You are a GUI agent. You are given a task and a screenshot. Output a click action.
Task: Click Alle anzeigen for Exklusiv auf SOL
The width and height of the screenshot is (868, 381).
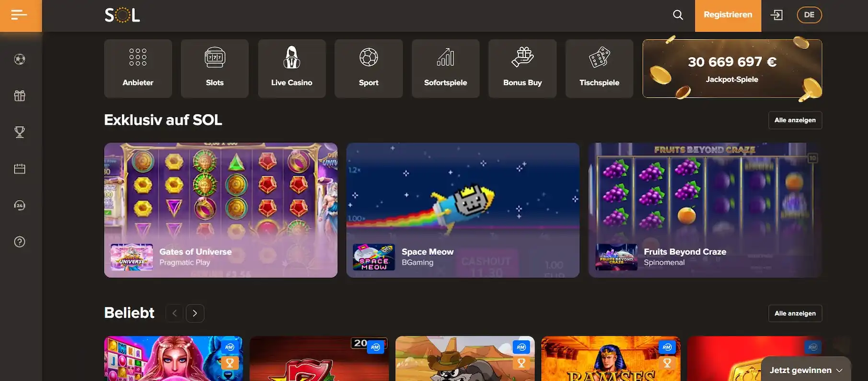point(795,120)
